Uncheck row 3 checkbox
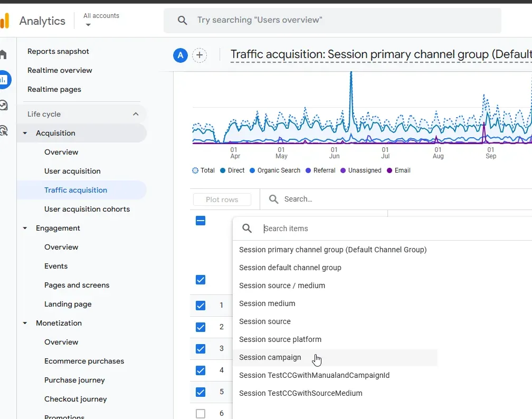The image size is (532, 419). [201, 349]
